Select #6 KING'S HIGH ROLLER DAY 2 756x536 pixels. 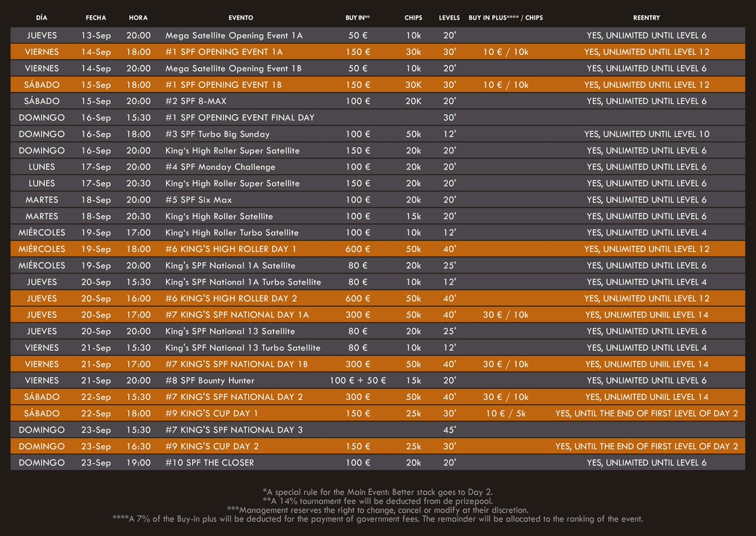click(231, 298)
